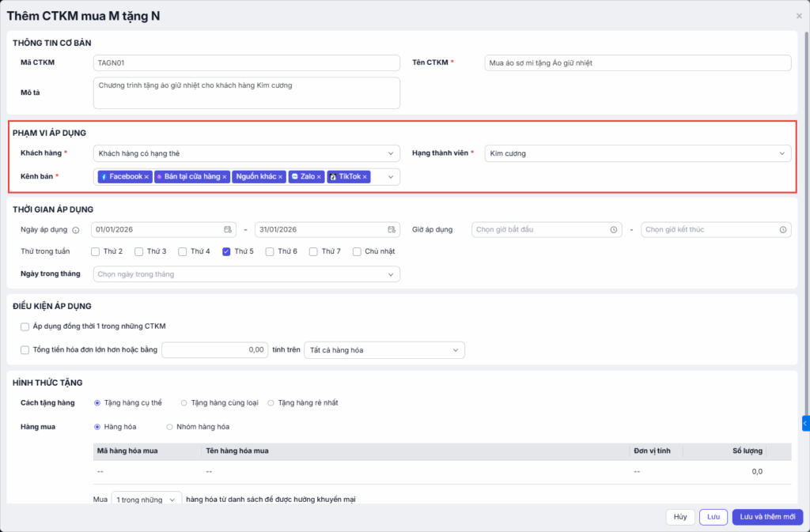
Task: Uncheck the Thứ 5 checkbox
Action: [x=226, y=251]
